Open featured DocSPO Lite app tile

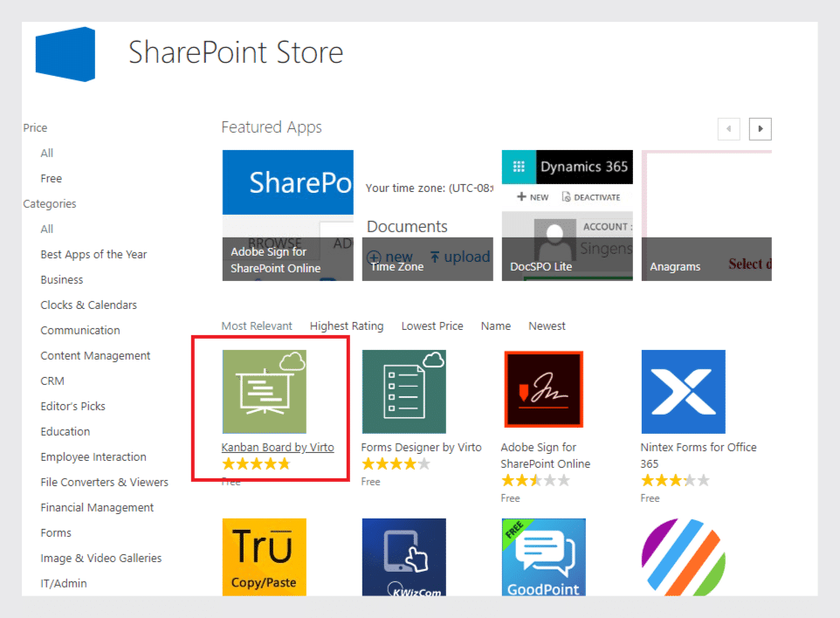pyautogui.click(x=567, y=216)
